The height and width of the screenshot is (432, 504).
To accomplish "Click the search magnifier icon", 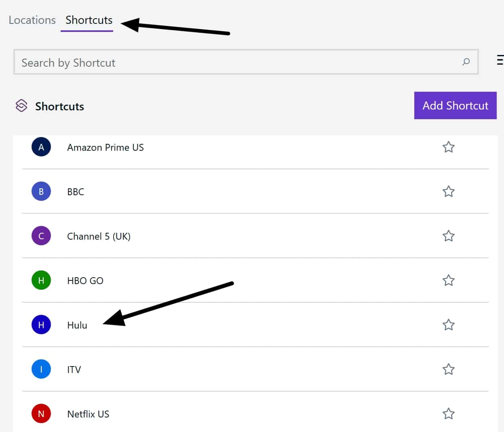I will pos(466,62).
